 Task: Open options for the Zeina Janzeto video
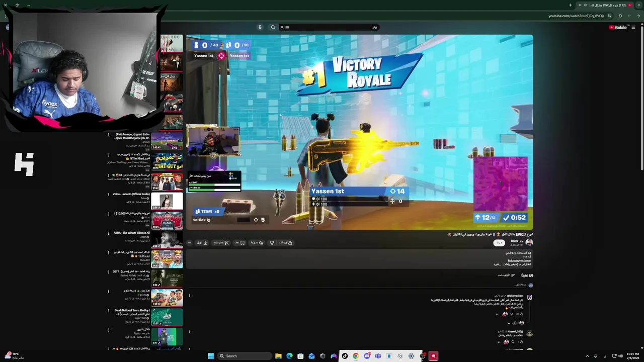point(108,195)
